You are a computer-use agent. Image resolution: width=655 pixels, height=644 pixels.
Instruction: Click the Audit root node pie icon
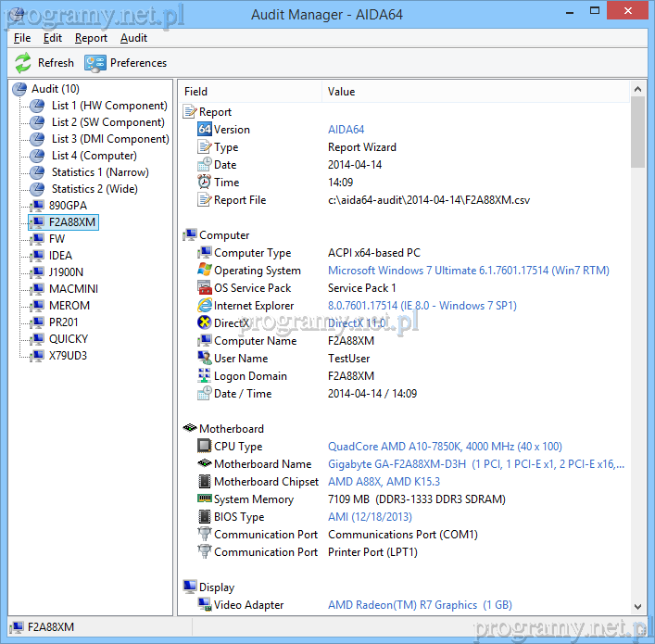[x=20, y=89]
